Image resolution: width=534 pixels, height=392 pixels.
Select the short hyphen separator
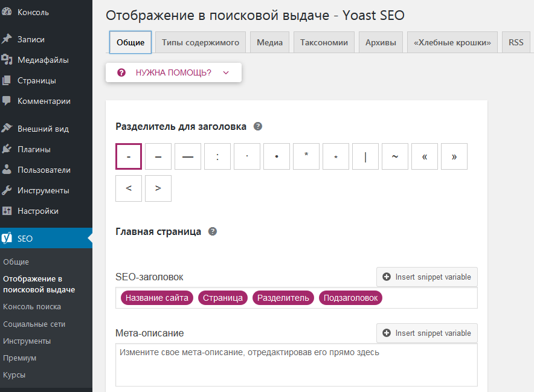point(129,156)
